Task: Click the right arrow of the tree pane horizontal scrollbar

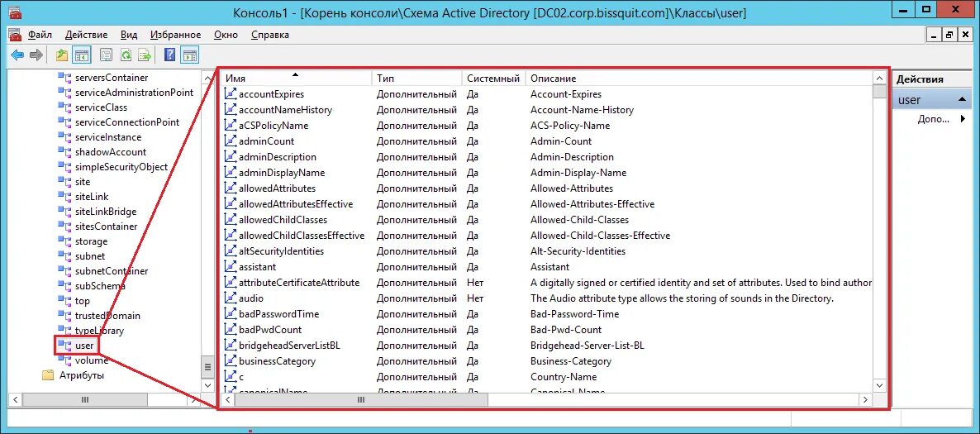Action: [193, 399]
